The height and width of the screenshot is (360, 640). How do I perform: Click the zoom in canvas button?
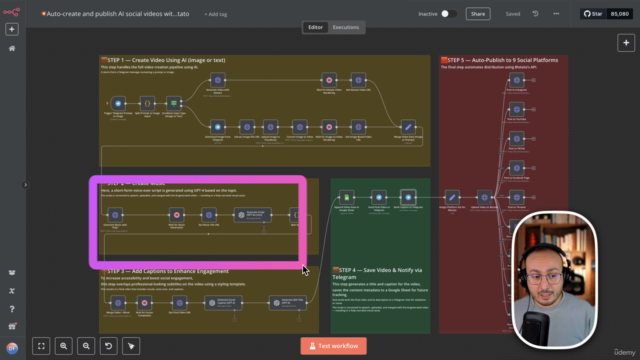click(x=64, y=346)
